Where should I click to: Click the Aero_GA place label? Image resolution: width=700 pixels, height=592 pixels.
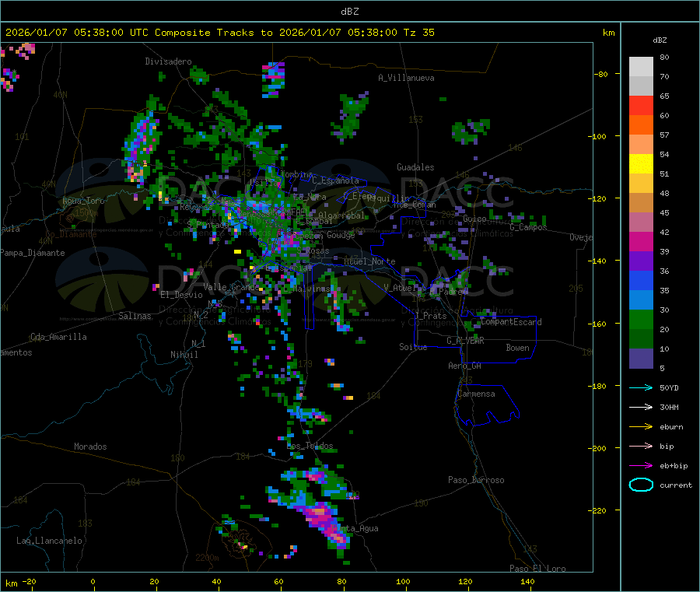point(465,366)
